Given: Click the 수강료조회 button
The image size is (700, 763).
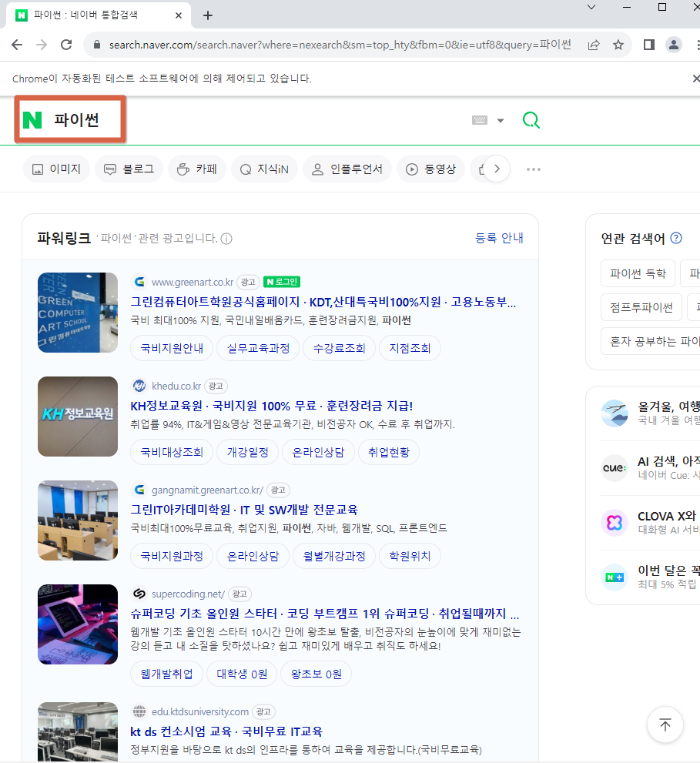Looking at the screenshot, I should click(339, 348).
